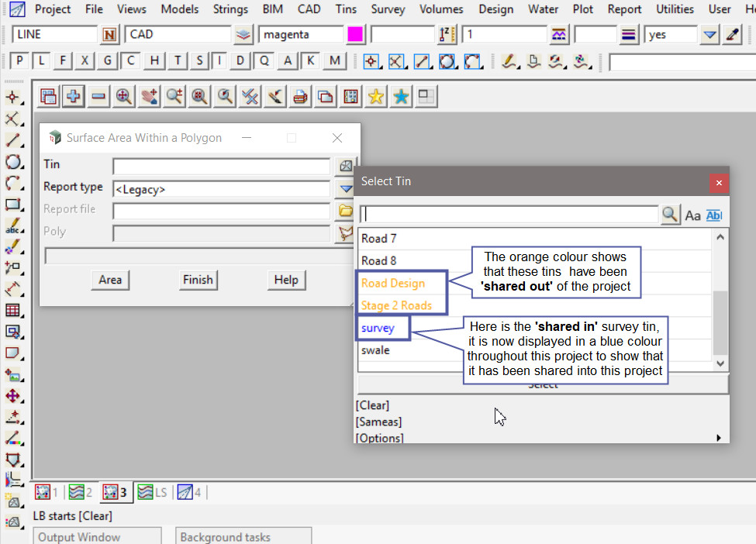Image resolution: width=756 pixels, height=544 pixels.
Task: Click the printer icon in view toolbar
Action: (x=300, y=96)
